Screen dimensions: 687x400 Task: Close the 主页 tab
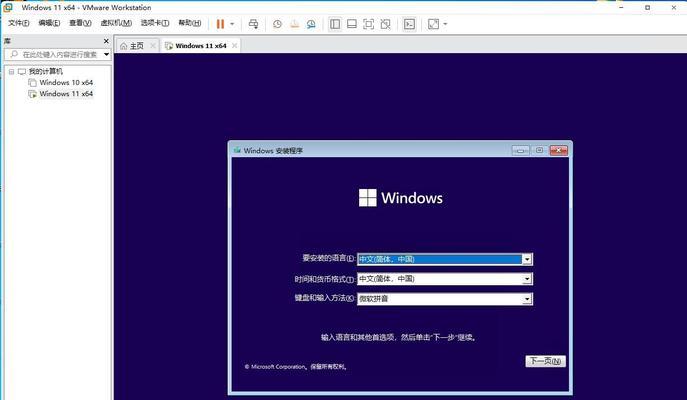click(152, 46)
